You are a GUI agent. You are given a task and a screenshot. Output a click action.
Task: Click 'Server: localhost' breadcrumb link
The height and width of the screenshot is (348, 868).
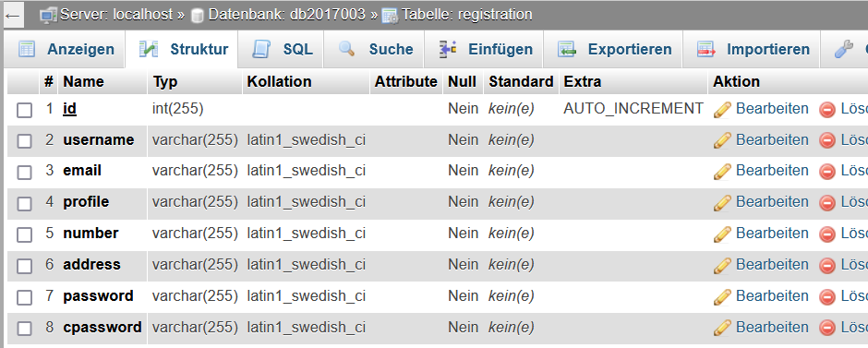tap(115, 15)
